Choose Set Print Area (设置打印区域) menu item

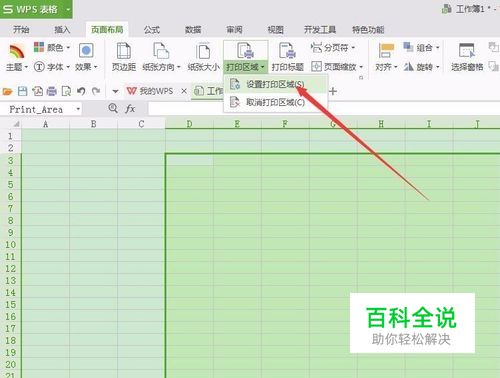(x=275, y=84)
